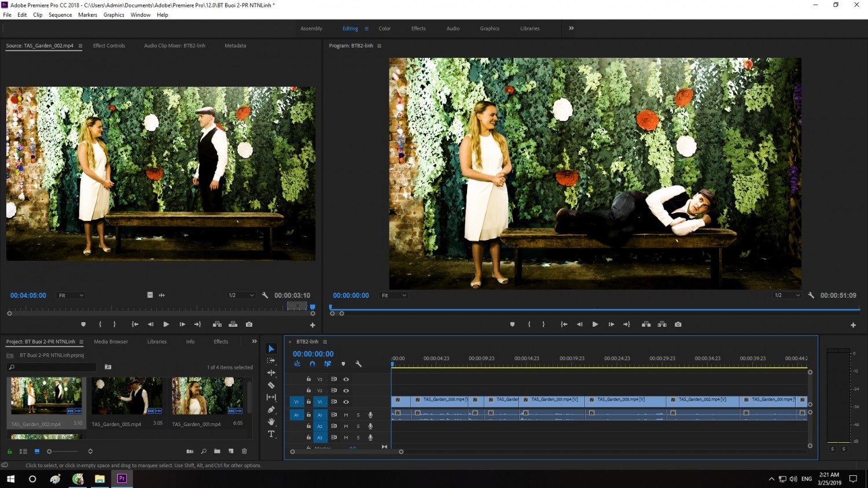Open Program monitor settings wrench
This screenshot has width=868, height=488.
click(811, 295)
